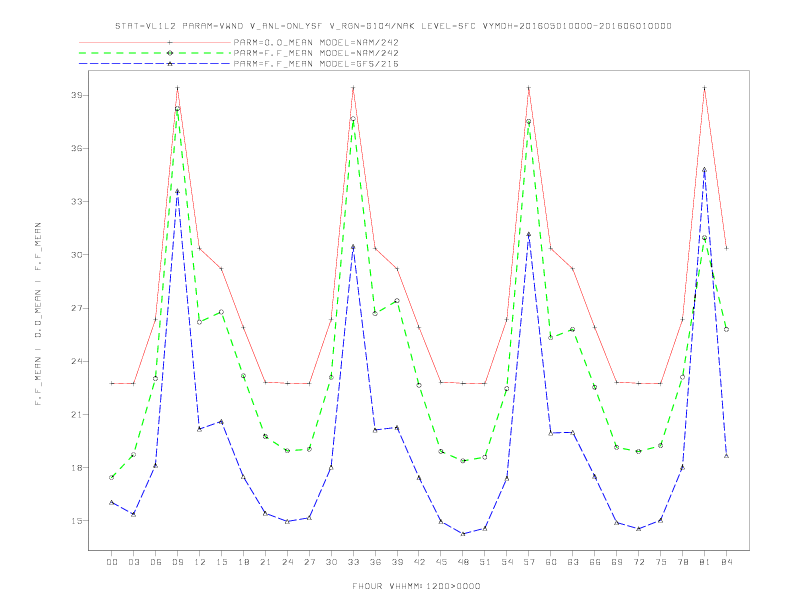Viewport: 792px width, 612px height.
Task: Select the green legend text F.F_MEAN MODEL=NAM/242
Action: pyautogui.click(x=316, y=53)
